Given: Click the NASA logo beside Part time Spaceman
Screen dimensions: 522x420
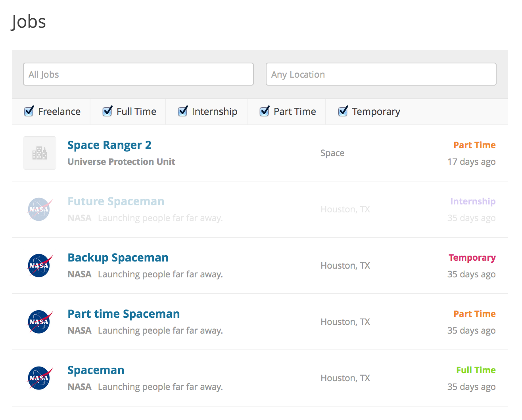Looking at the screenshot, I should tap(40, 322).
